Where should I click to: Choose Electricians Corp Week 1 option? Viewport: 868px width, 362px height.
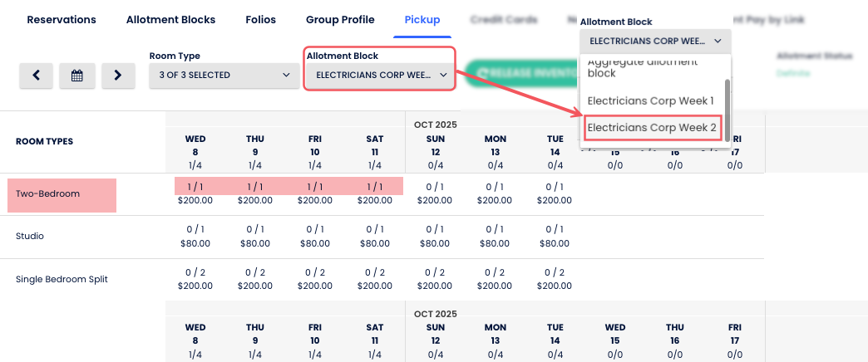click(651, 100)
